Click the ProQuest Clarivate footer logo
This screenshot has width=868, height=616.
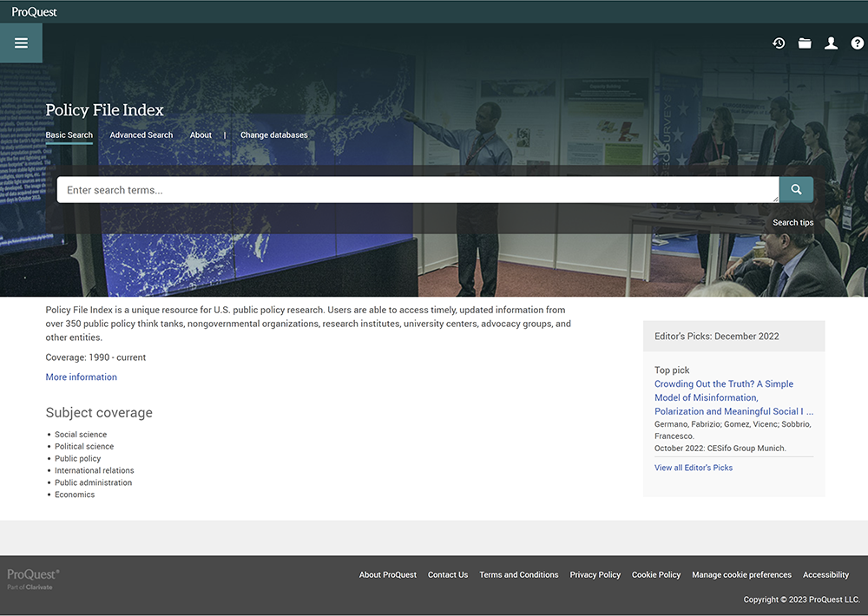[x=33, y=579]
